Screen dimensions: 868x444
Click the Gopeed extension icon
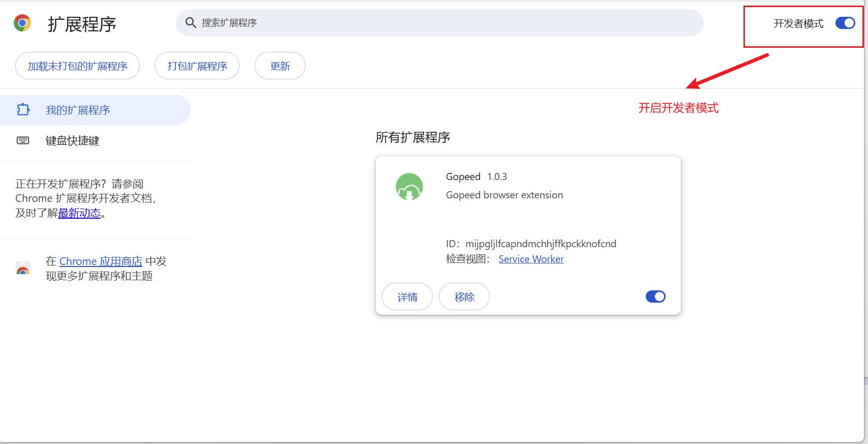409,187
